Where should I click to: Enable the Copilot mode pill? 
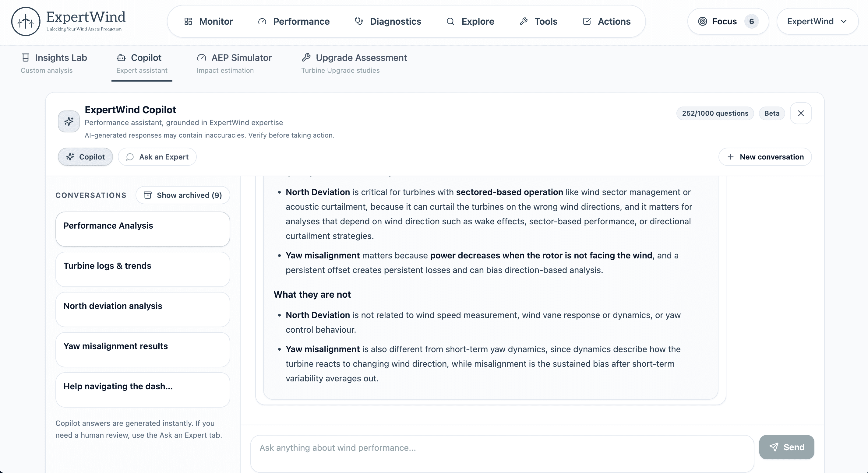[85, 156]
